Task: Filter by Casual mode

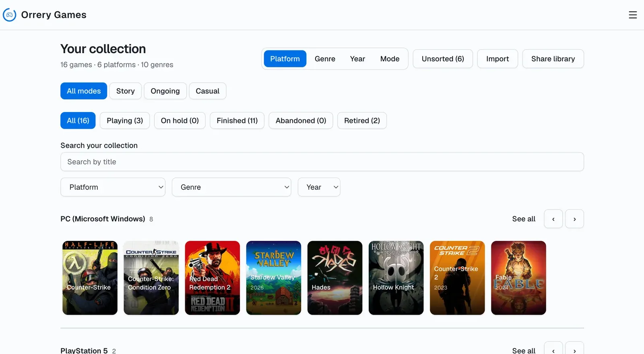Action: coord(207,91)
